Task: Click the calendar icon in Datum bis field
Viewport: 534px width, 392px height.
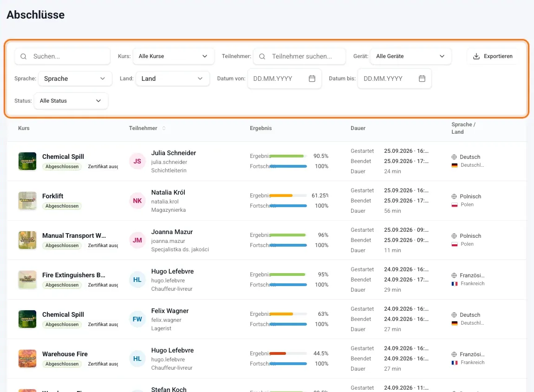Action: click(422, 78)
